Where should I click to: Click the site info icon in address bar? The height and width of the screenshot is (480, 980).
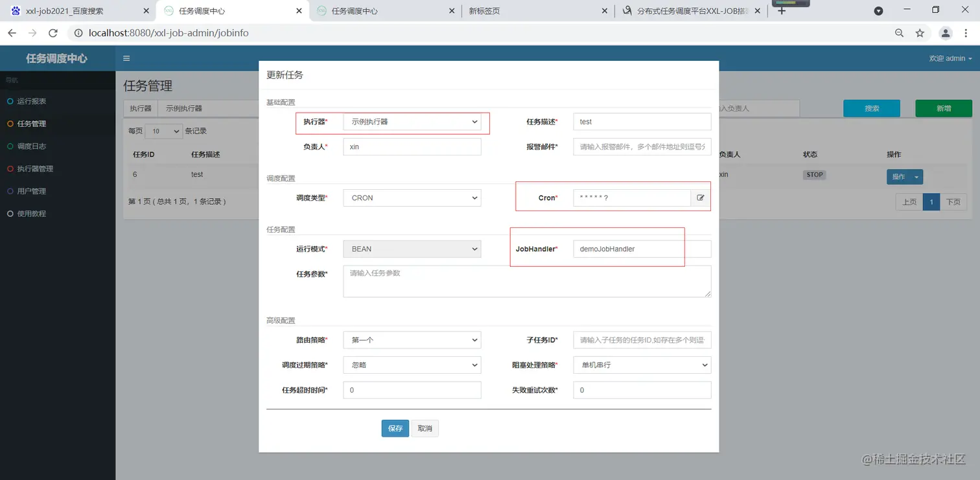pos(78,33)
